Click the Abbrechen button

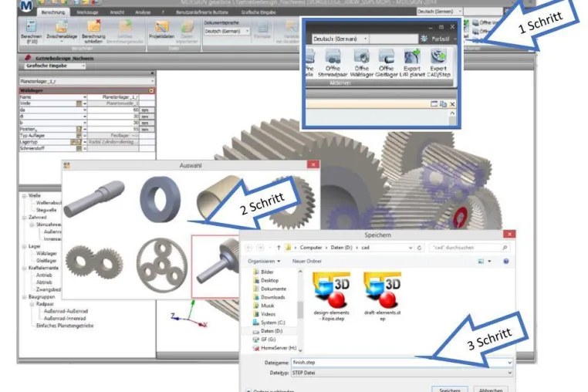click(491, 390)
